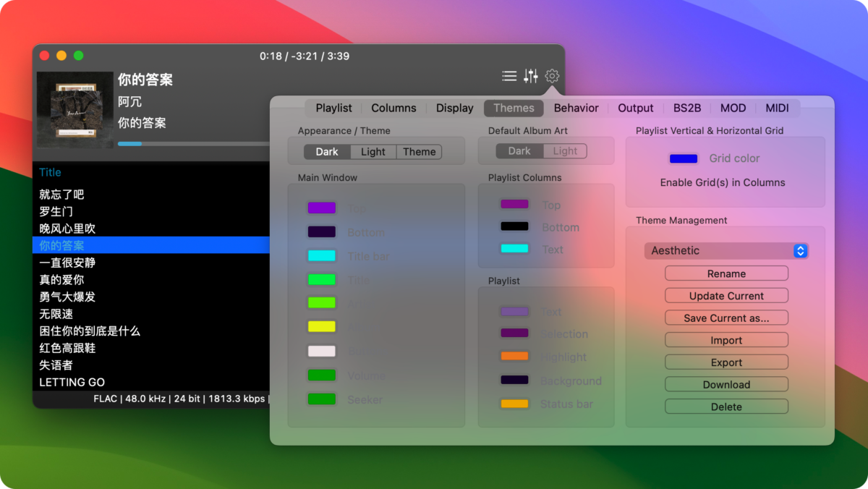Select Light appearance option
Viewport: 868px width, 489px height.
(373, 152)
